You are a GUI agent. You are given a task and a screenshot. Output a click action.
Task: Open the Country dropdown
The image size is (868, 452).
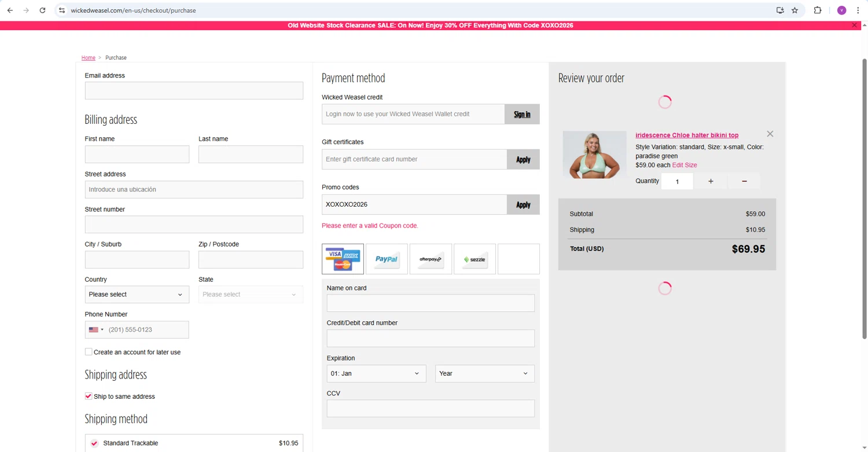(137, 295)
